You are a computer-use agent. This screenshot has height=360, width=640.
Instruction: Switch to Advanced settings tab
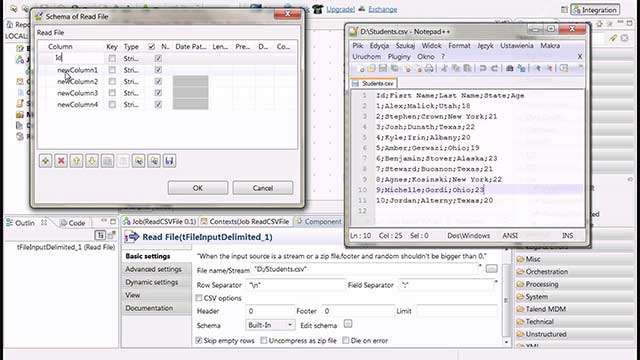tap(153, 269)
